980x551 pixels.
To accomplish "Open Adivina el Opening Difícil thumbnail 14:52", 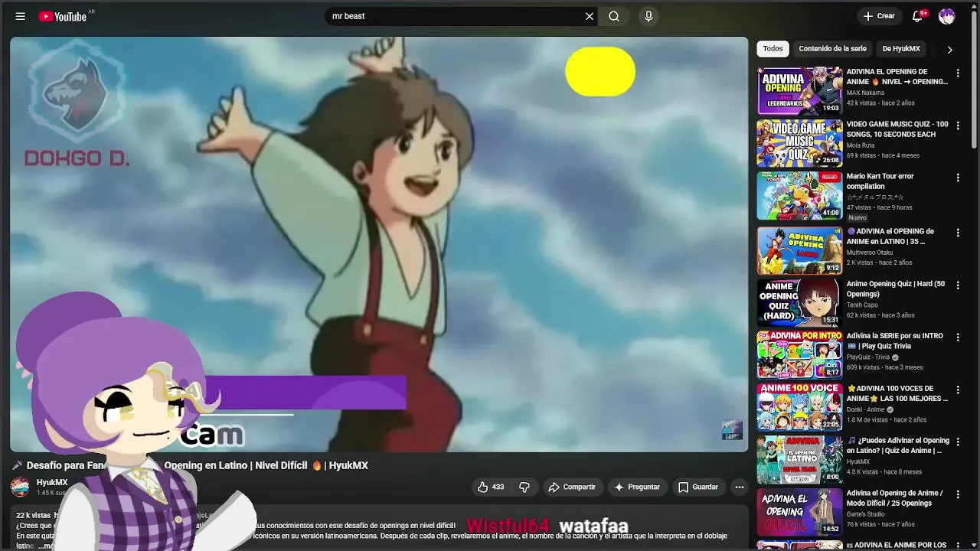I will 799,511.
